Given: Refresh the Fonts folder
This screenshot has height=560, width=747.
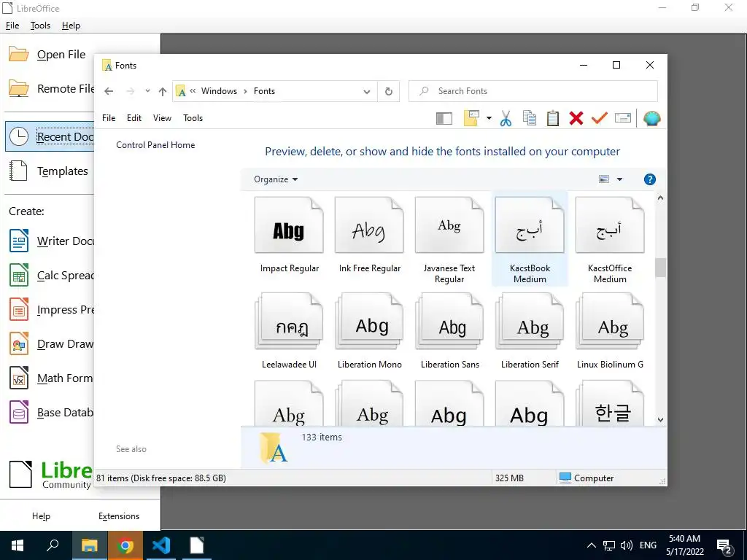Looking at the screenshot, I should pyautogui.click(x=389, y=91).
